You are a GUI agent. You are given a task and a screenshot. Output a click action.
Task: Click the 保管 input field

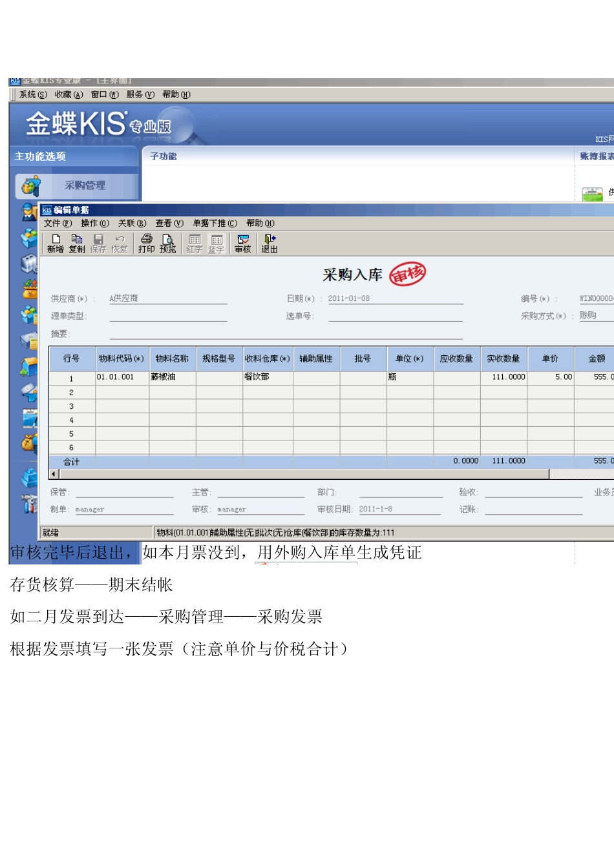pos(125,492)
